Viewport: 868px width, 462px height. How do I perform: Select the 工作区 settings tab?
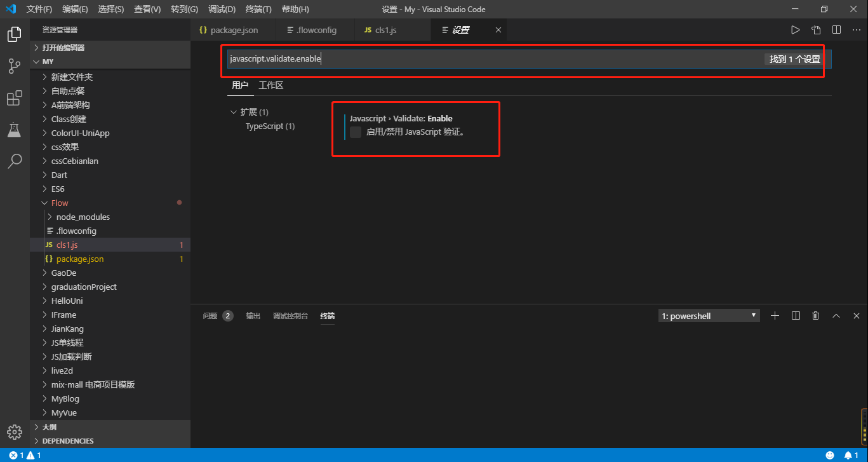tap(271, 85)
